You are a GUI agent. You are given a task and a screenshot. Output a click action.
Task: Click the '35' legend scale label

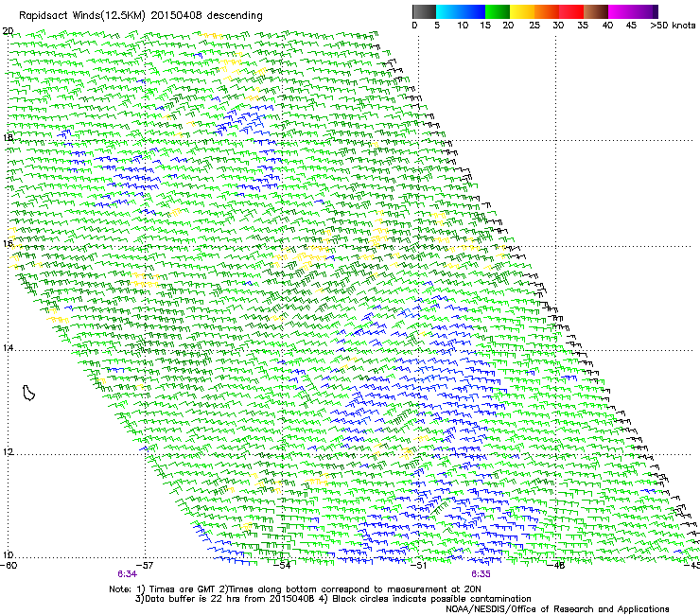point(583,25)
